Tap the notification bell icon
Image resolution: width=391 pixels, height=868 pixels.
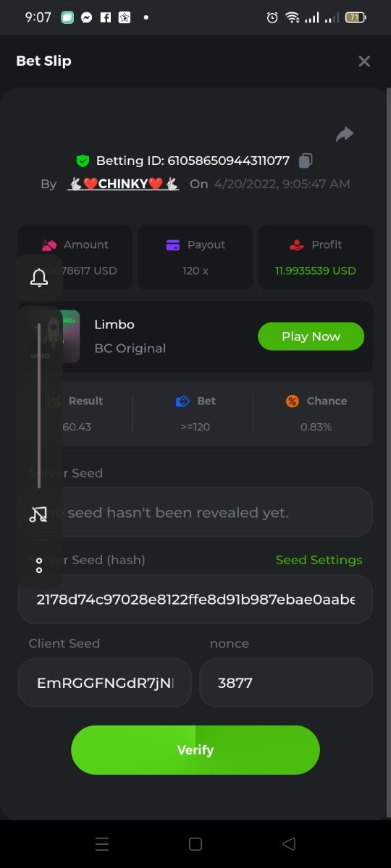pyautogui.click(x=39, y=278)
